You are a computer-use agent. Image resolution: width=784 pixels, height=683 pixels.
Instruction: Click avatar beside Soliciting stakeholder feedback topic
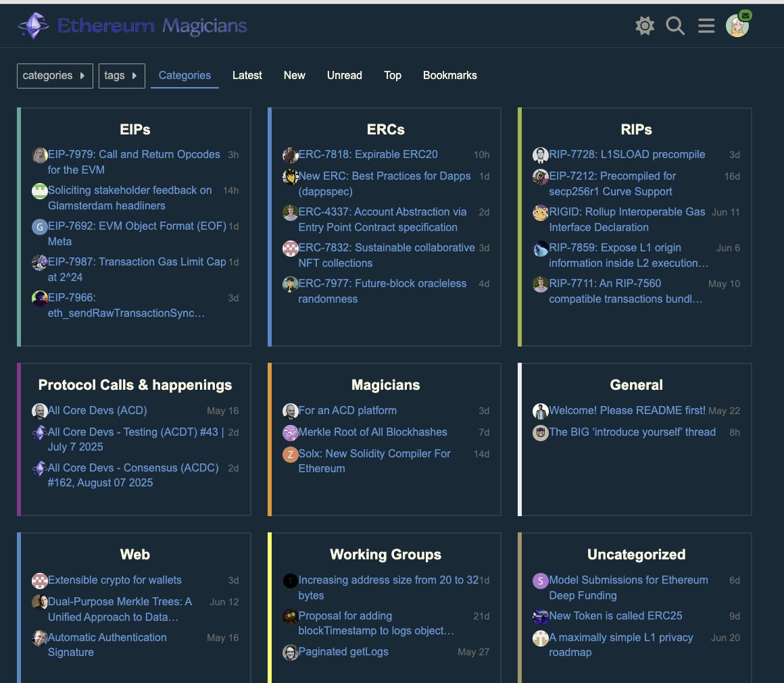(39, 191)
